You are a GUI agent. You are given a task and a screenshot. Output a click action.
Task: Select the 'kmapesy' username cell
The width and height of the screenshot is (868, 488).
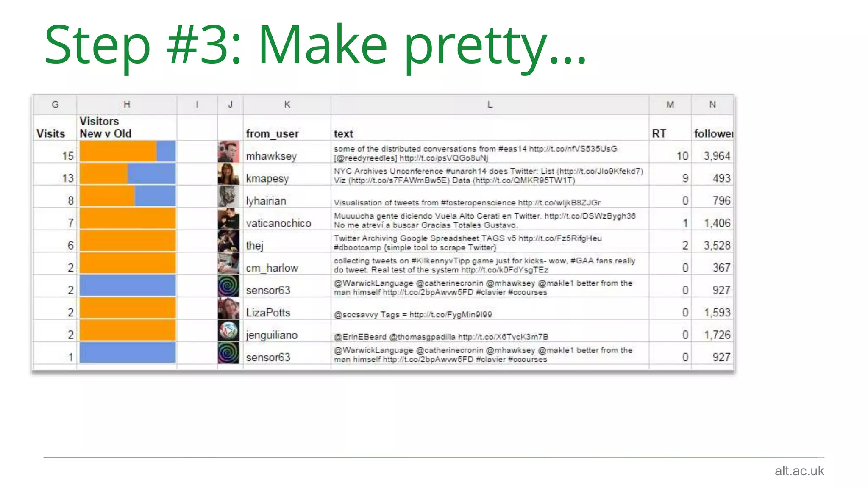(x=287, y=174)
